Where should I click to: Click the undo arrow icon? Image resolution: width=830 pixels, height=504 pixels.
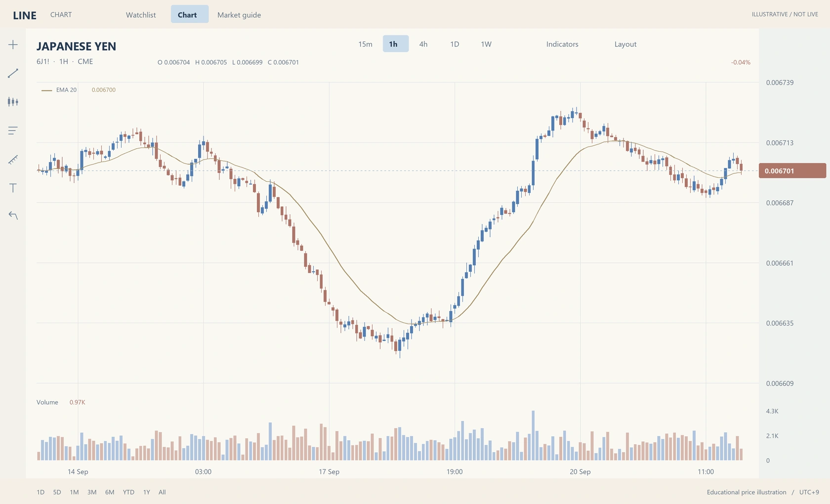[x=13, y=215]
